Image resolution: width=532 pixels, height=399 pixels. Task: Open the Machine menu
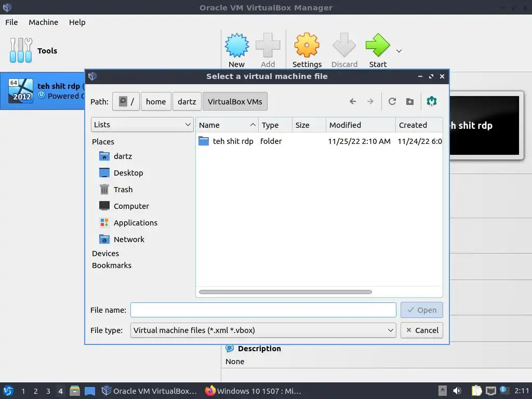pos(44,22)
